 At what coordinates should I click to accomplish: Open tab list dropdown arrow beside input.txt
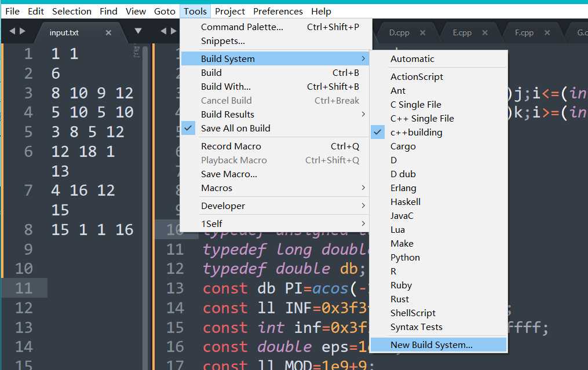pyautogui.click(x=138, y=31)
